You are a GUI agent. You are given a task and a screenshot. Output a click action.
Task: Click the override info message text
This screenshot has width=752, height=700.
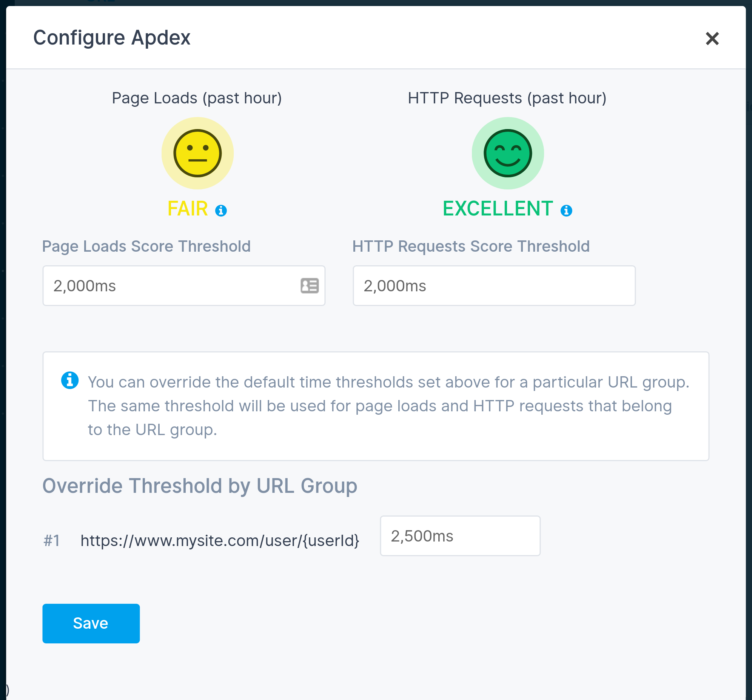tap(388, 406)
